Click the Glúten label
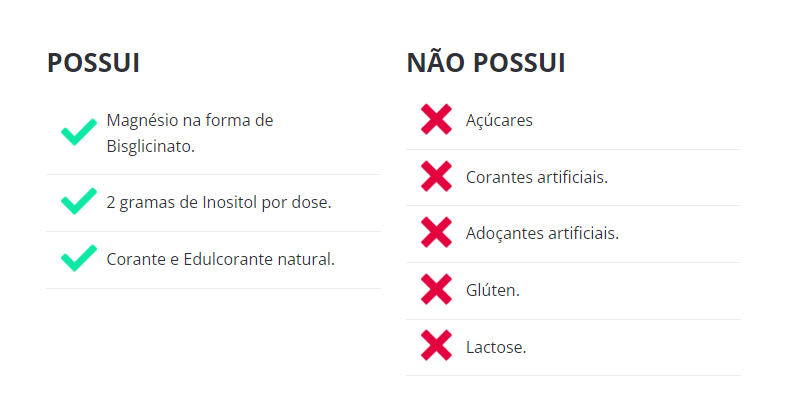The height and width of the screenshot is (413, 786). (x=492, y=290)
